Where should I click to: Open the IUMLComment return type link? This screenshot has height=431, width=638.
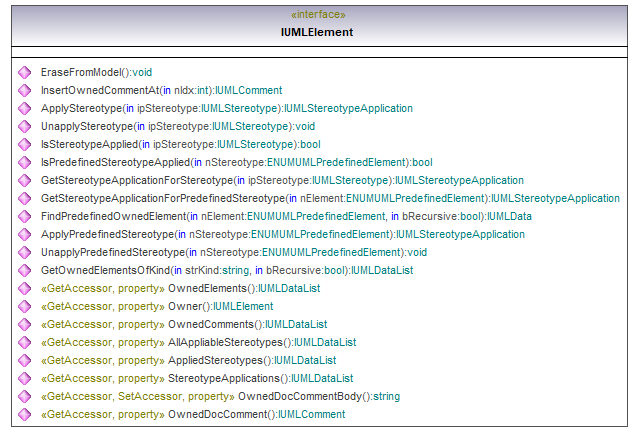(x=249, y=91)
